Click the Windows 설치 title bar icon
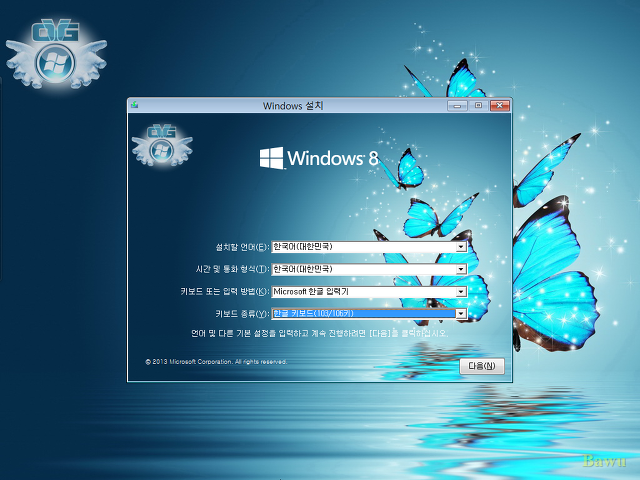 134,105
